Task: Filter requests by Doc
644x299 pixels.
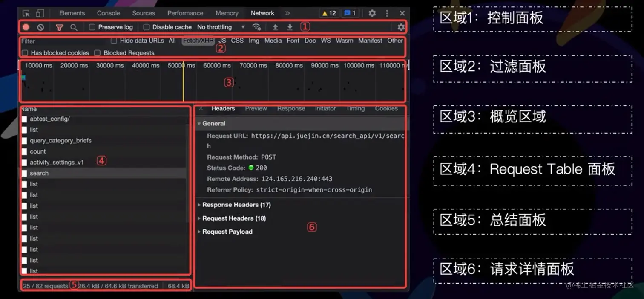Action: tap(310, 41)
